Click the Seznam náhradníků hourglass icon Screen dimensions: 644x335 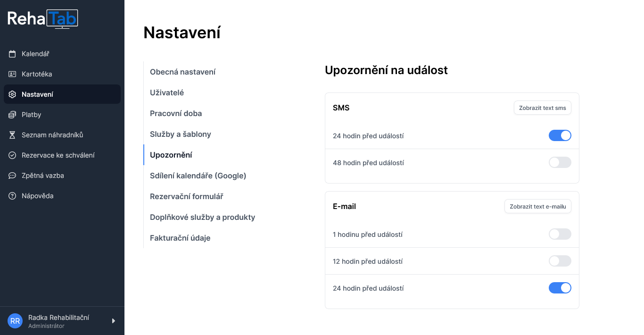pyautogui.click(x=12, y=135)
